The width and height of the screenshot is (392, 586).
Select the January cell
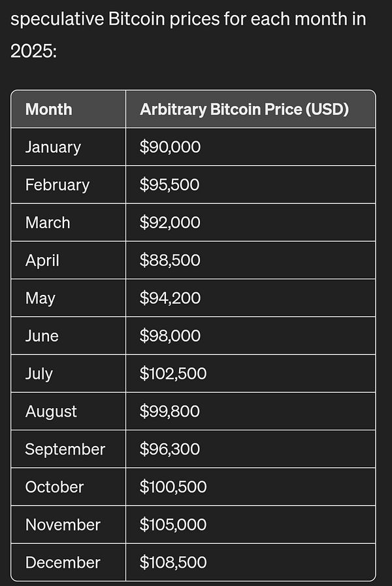[53, 147]
